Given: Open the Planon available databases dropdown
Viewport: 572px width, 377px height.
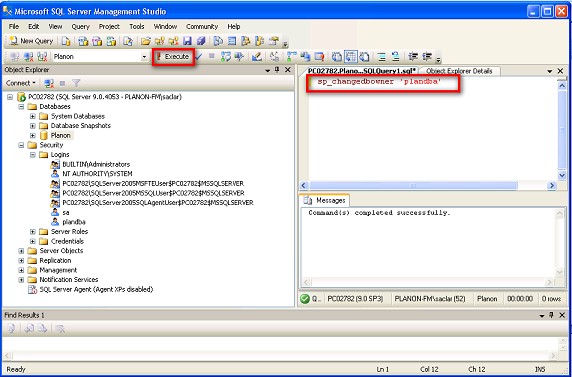Looking at the screenshot, I should pyautogui.click(x=144, y=57).
